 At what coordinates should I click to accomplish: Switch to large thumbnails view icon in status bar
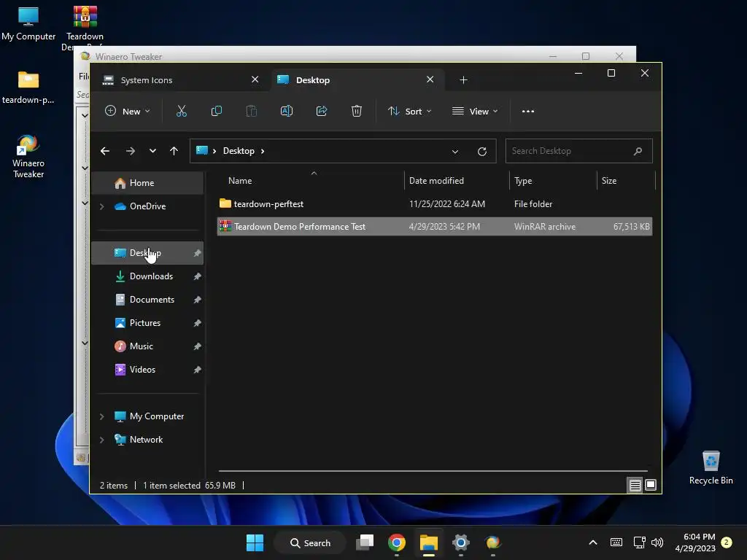pyautogui.click(x=650, y=485)
